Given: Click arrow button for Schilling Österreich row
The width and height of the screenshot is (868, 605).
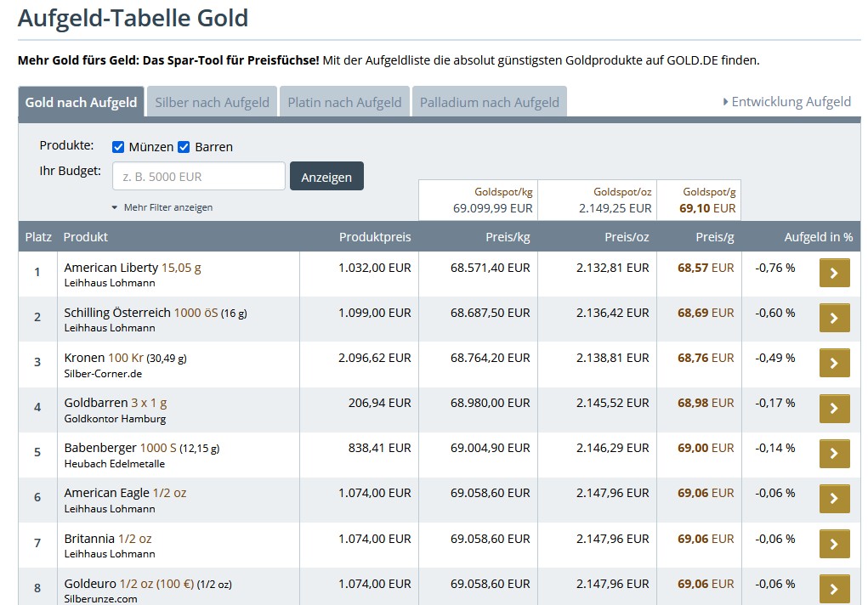Looking at the screenshot, I should point(834,319).
